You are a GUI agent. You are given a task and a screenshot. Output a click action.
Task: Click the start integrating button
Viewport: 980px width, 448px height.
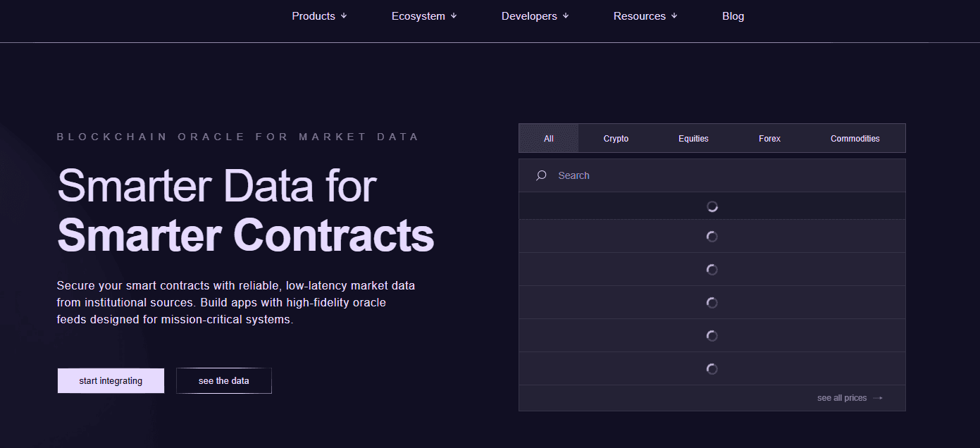click(x=111, y=380)
